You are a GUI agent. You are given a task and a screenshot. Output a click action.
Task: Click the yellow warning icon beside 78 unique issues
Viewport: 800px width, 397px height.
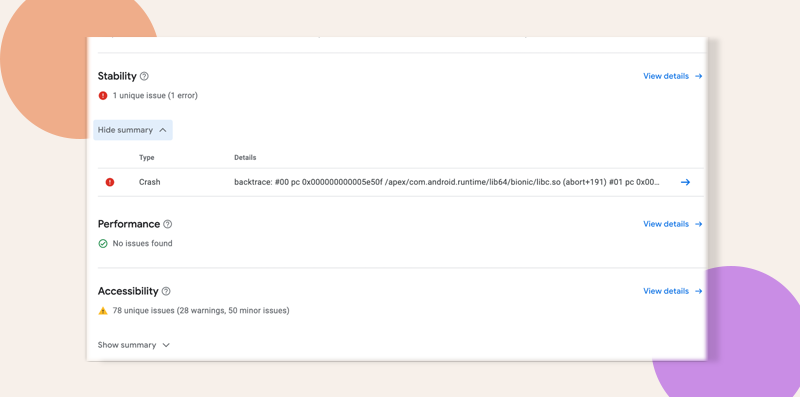click(103, 310)
